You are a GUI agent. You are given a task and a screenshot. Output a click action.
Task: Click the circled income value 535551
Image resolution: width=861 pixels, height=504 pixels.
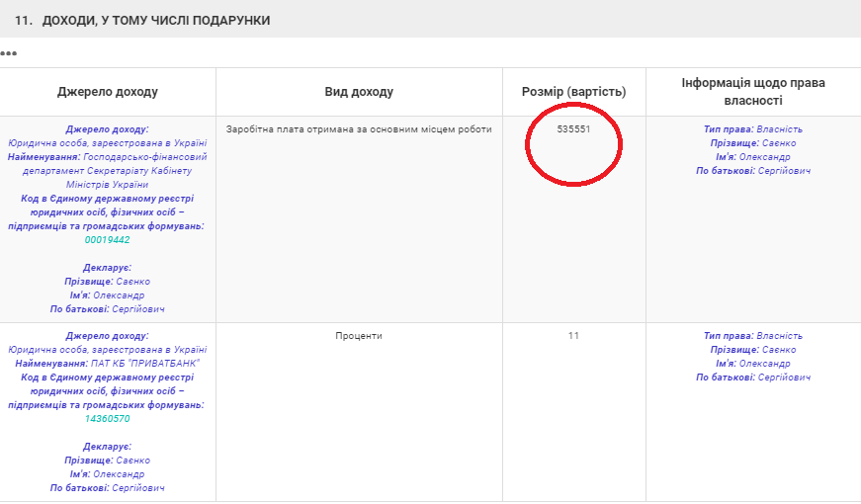click(x=573, y=129)
